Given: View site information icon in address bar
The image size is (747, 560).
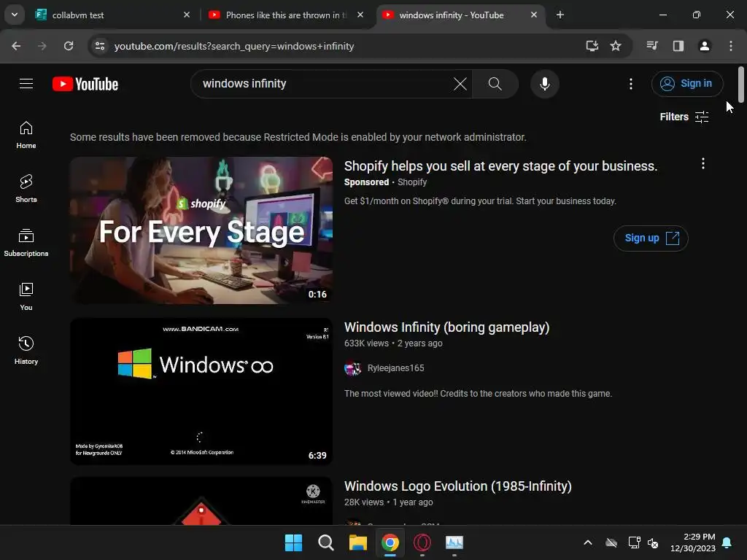Looking at the screenshot, I should [x=100, y=46].
